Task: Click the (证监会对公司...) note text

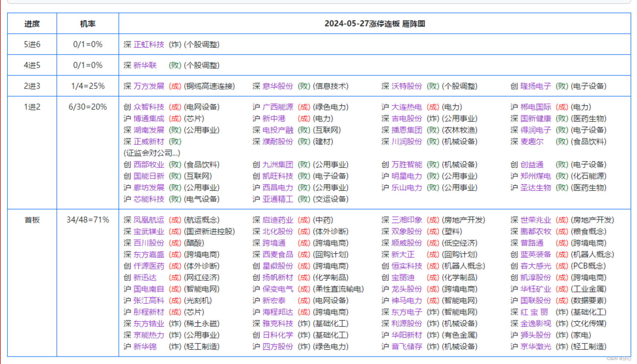Action: click(152, 153)
